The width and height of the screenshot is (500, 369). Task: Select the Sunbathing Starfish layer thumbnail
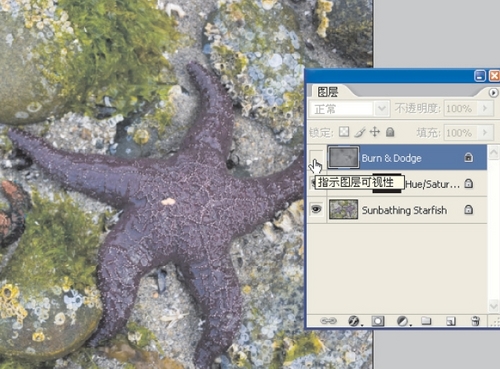(x=343, y=209)
